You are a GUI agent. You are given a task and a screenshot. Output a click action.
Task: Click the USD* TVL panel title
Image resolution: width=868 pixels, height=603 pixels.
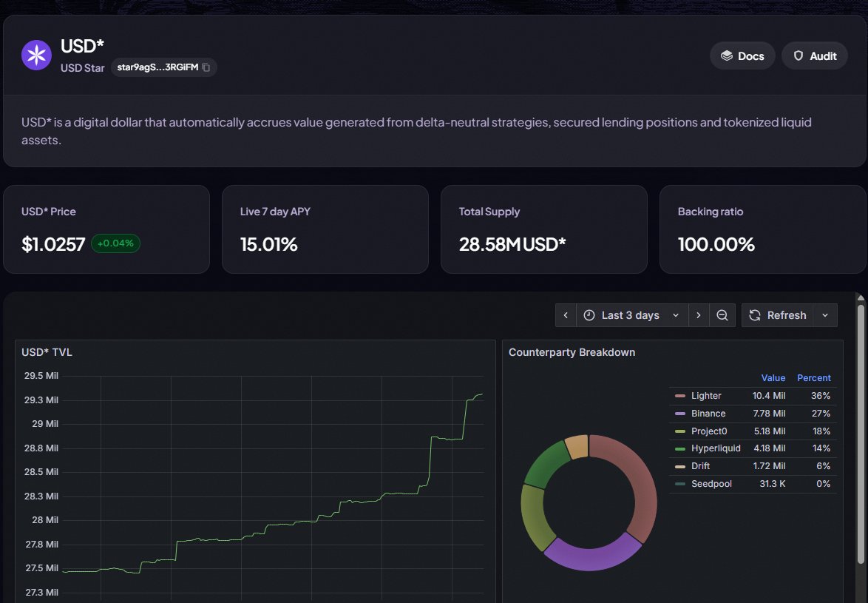[47, 352]
